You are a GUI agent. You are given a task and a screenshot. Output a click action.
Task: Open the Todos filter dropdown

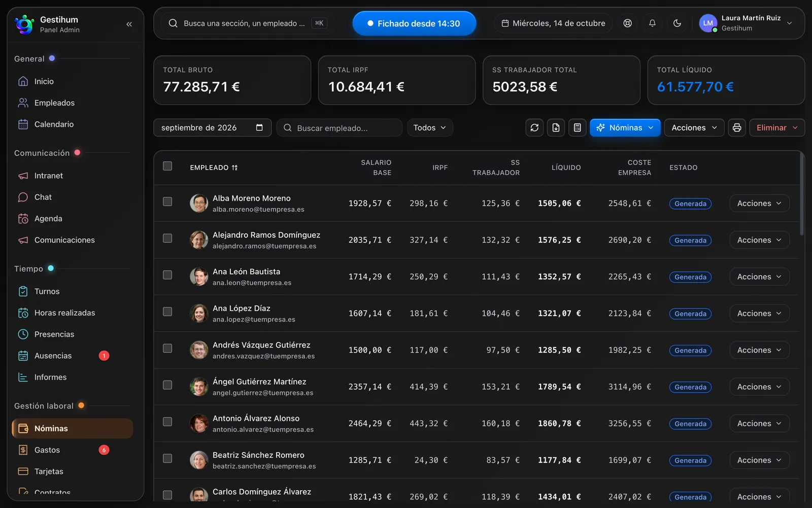pyautogui.click(x=430, y=128)
